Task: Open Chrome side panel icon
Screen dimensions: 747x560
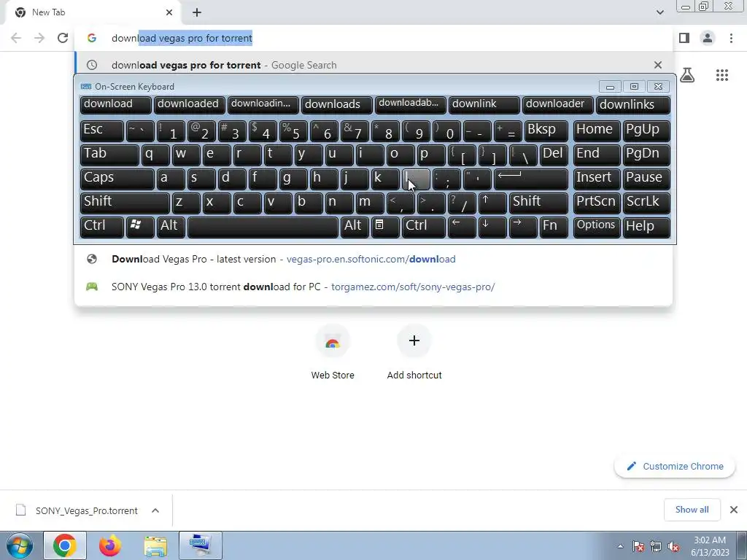Action: click(684, 38)
